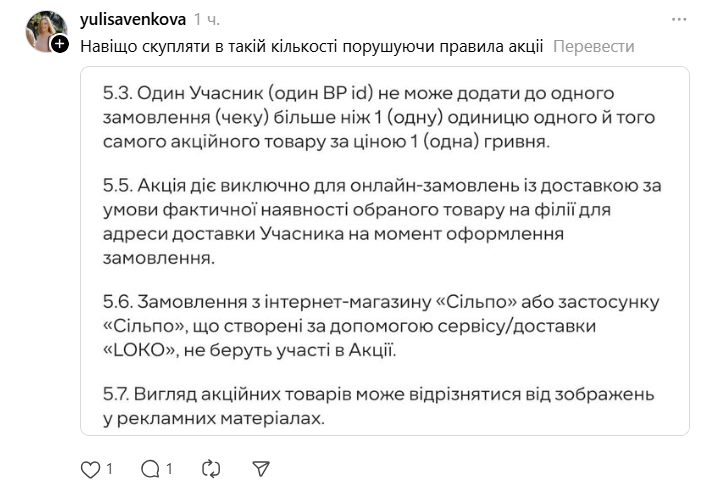Like the post with the heart icon

(x=90, y=468)
